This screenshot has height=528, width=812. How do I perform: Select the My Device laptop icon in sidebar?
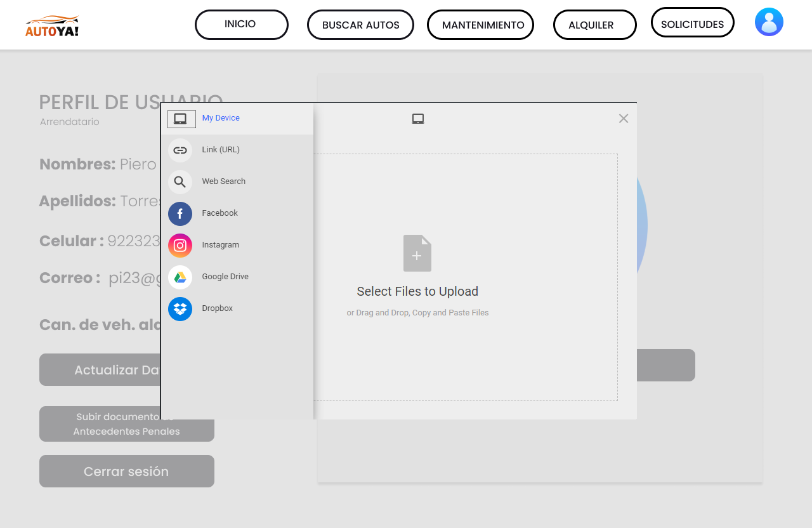click(181, 119)
